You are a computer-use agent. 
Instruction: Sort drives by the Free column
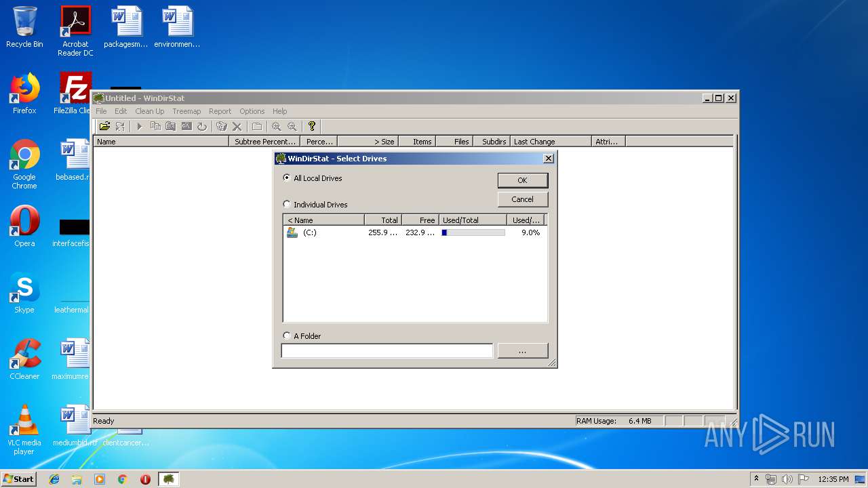click(x=420, y=220)
